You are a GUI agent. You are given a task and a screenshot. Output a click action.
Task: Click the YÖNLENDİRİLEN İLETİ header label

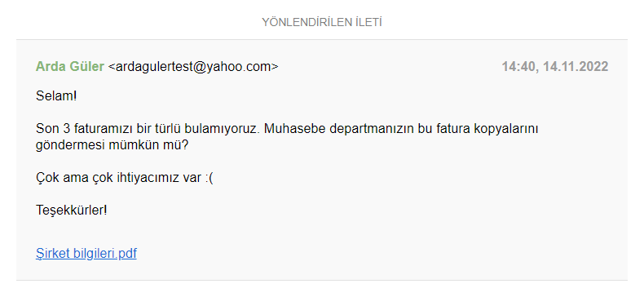click(x=322, y=22)
